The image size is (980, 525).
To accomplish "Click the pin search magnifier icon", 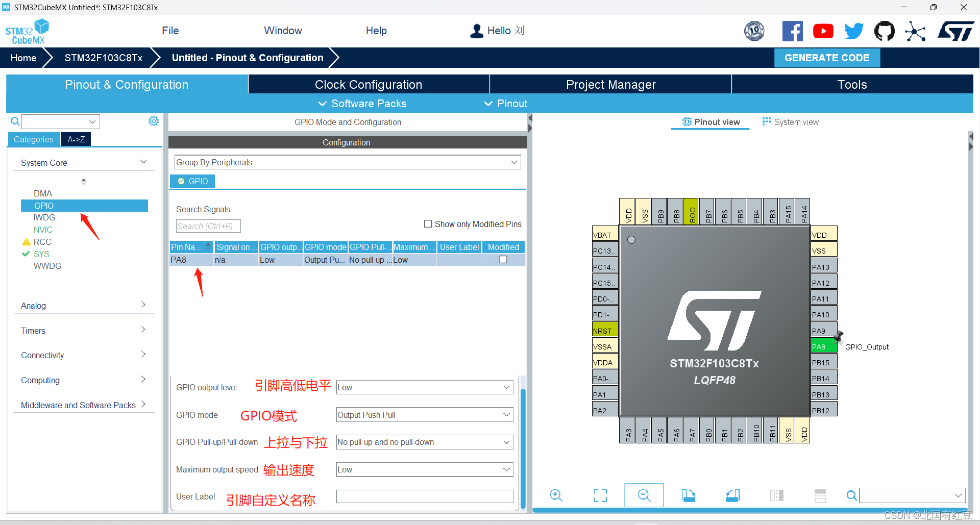I will tap(851, 495).
